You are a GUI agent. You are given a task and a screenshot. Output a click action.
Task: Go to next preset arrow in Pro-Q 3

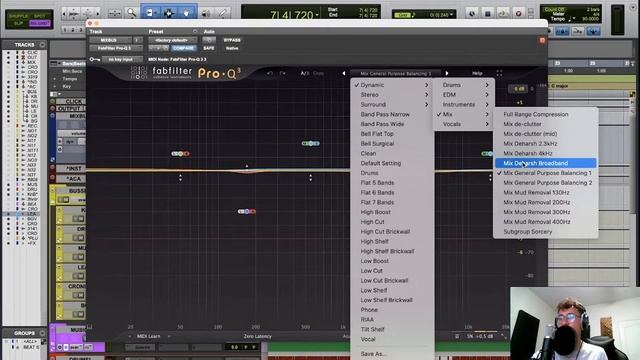pos(447,73)
